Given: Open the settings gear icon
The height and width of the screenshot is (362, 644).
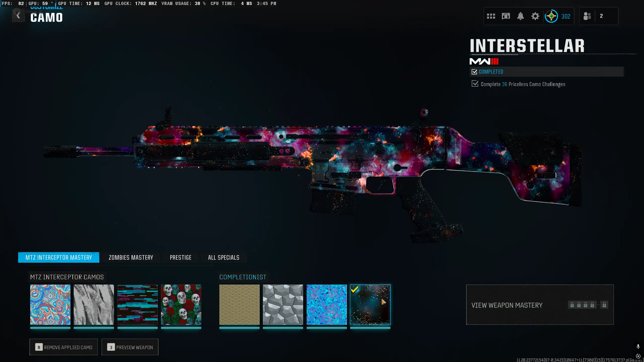Looking at the screenshot, I should coord(535,16).
